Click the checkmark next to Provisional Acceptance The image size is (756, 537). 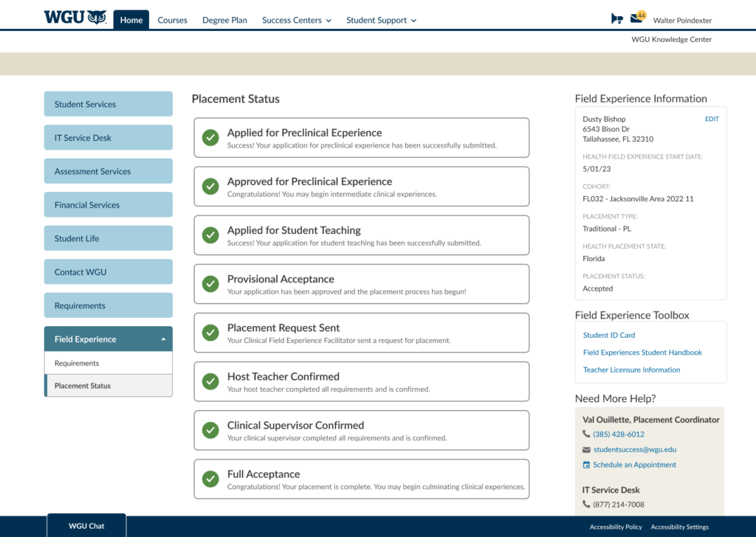click(x=210, y=284)
